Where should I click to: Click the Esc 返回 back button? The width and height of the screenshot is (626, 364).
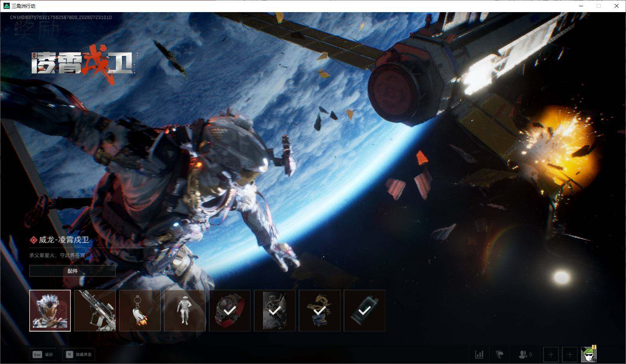click(x=43, y=355)
